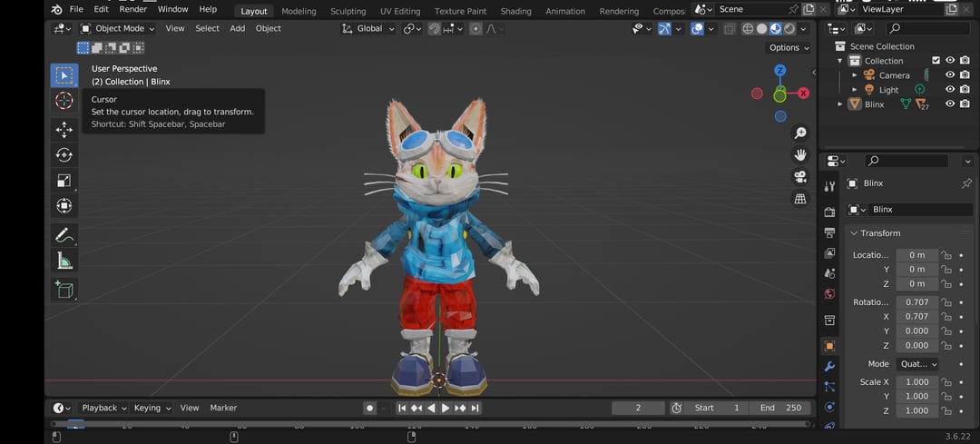Toggle camera view gizmo icon

(x=800, y=176)
